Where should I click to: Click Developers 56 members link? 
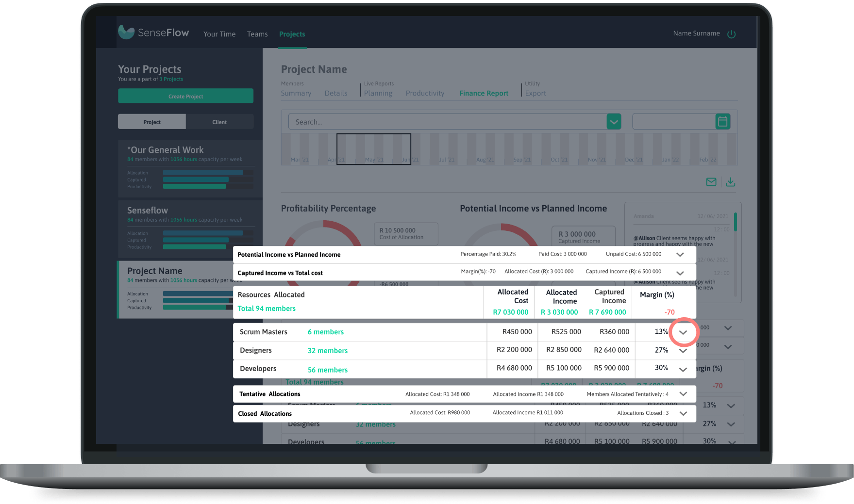point(328,370)
